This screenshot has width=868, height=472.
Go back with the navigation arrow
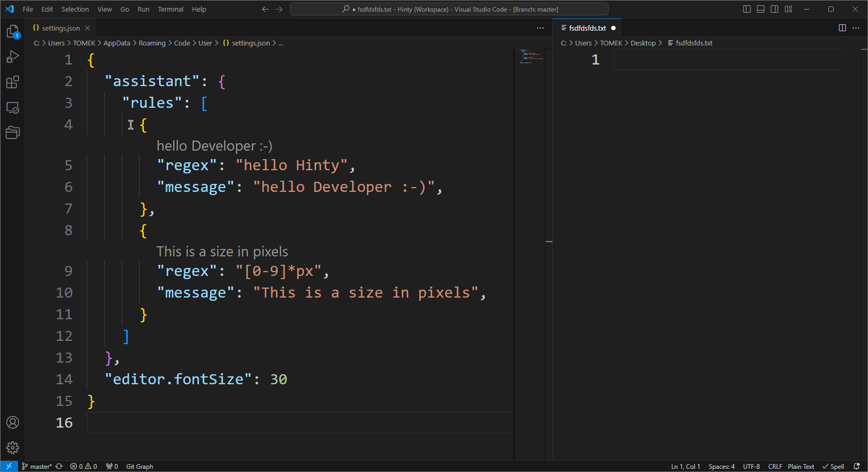265,9
